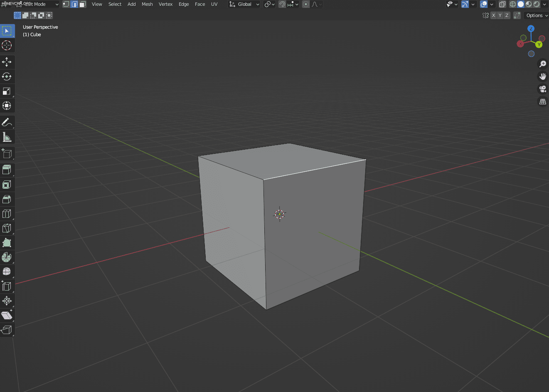Viewport: 549px width, 392px height.
Task: Select the Shear tool
Action: pos(7,316)
